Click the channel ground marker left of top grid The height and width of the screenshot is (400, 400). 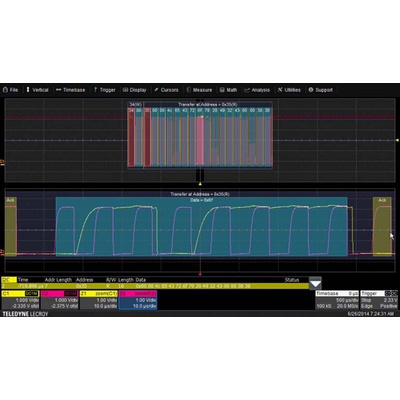click(2, 163)
